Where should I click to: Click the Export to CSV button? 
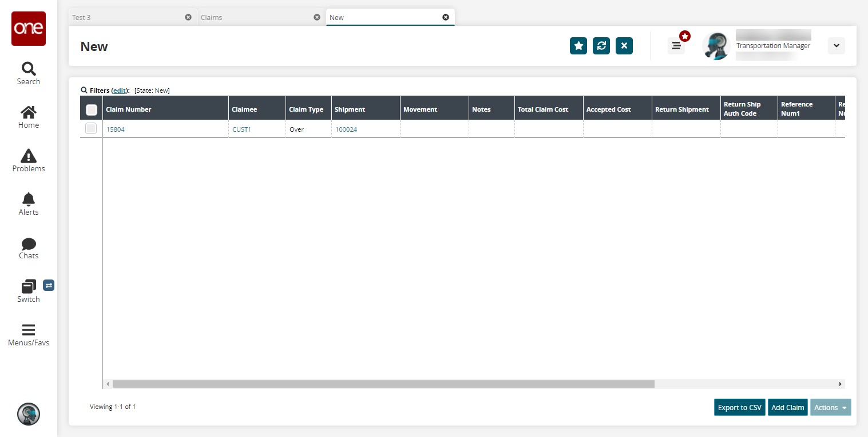pos(739,407)
